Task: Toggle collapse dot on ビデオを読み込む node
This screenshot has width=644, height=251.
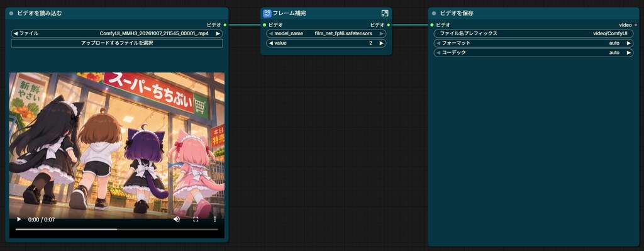Action: point(11,13)
